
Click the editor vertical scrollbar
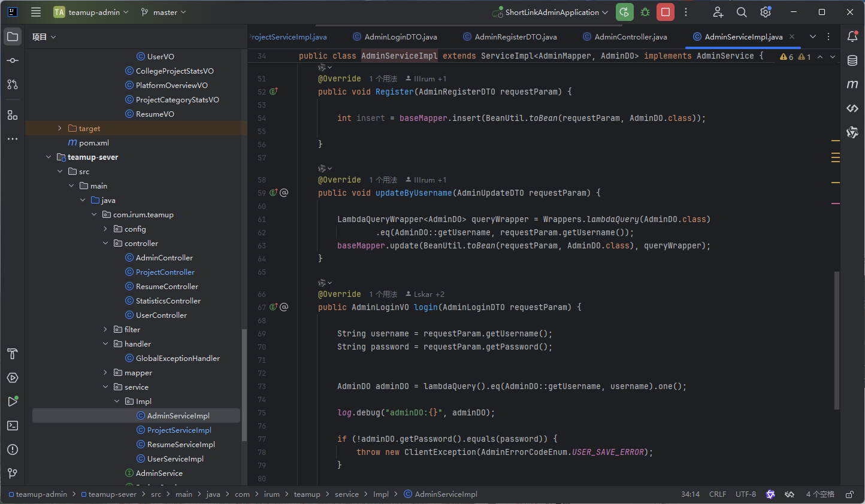[837, 341]
